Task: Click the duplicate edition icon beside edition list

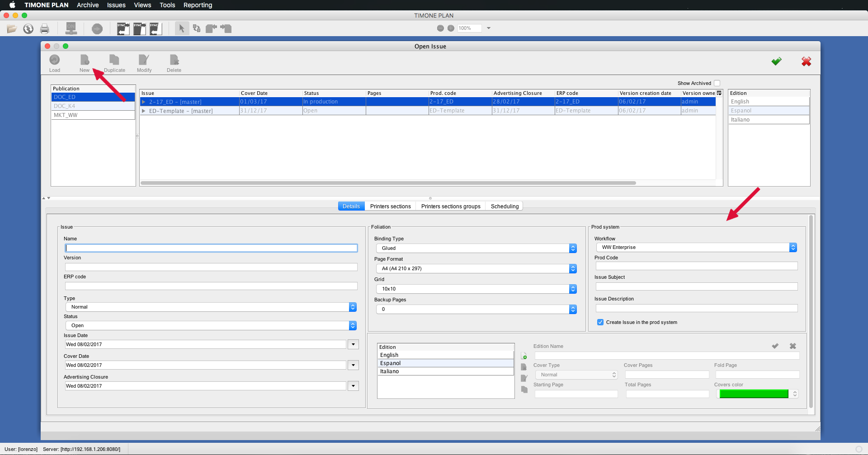Action: click(x=524, y=389)
